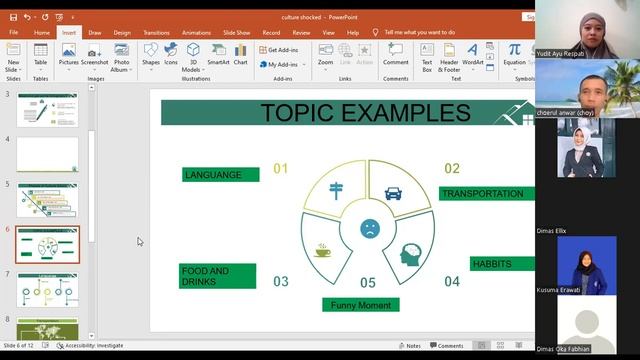Image resolution: width=640 pixels, height=360 pixels.
Task: Select the Funny Moment label box
Action: click(x=361, y=305)
